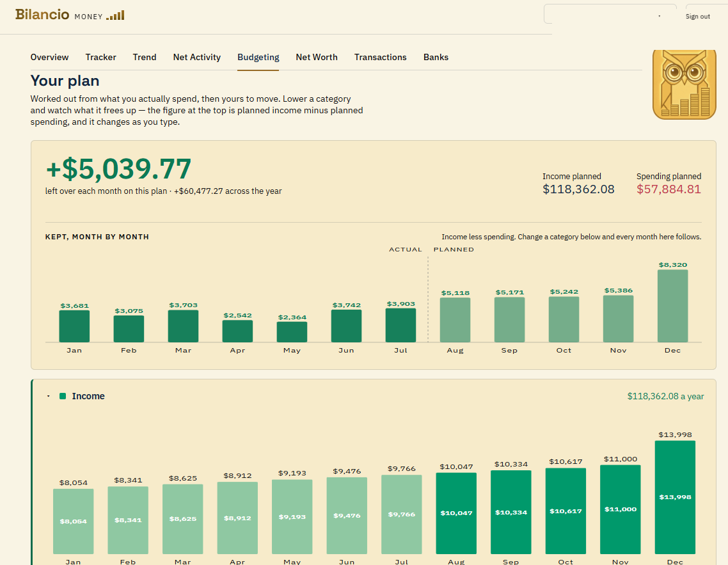The width and height of the screenshot is (728, 565).
Task: Select the May kept bar $2,364
Action: tap(292, 332)
